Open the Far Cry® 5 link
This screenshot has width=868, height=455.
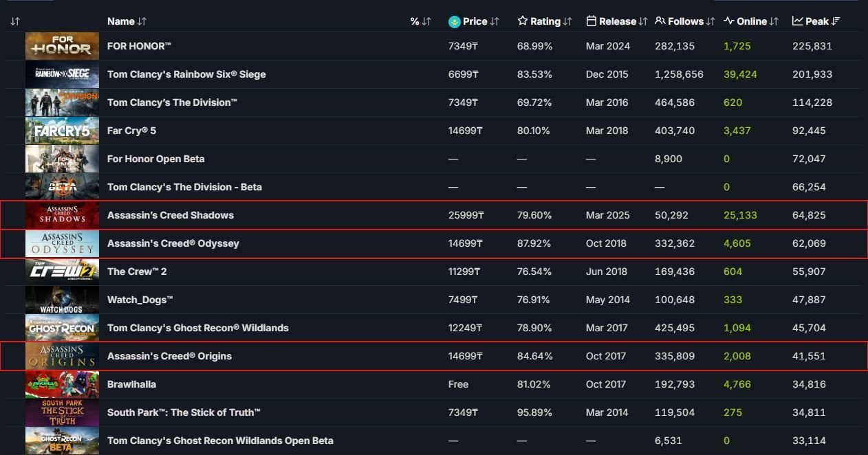click(131, 131)
